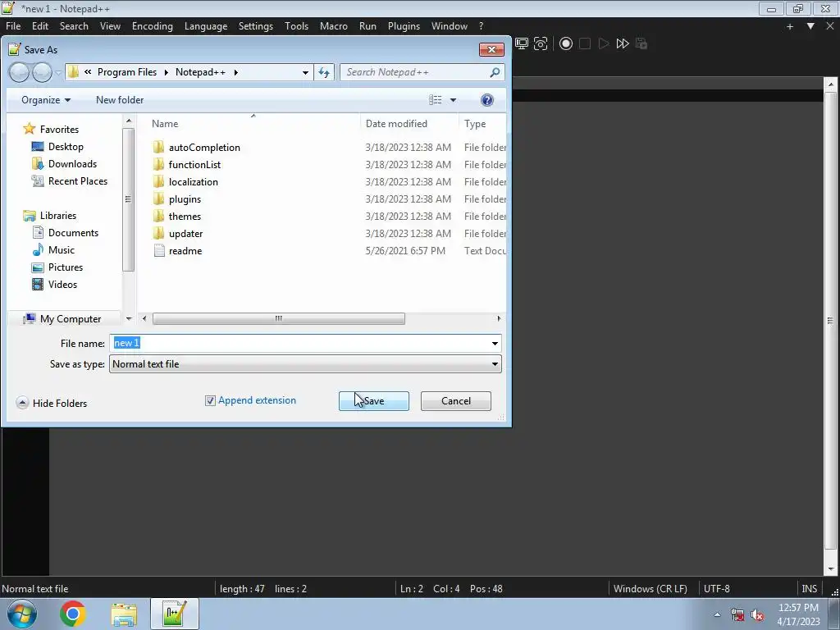Click the Back arrow in Save As dialog
This screenshot has width=840, height=630.
(20, 72)
